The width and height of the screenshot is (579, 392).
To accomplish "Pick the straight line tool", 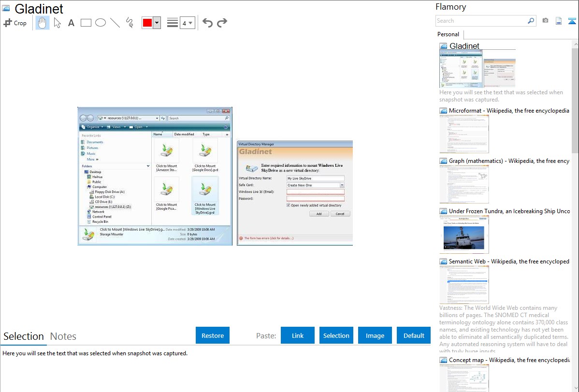I will [x=115, y=23].
